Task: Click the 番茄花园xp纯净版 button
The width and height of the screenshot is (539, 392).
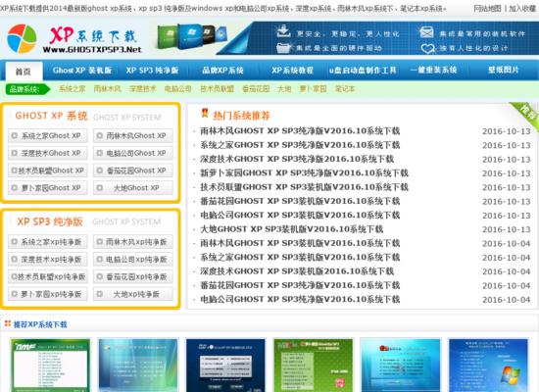Action: tap(133, 276)
